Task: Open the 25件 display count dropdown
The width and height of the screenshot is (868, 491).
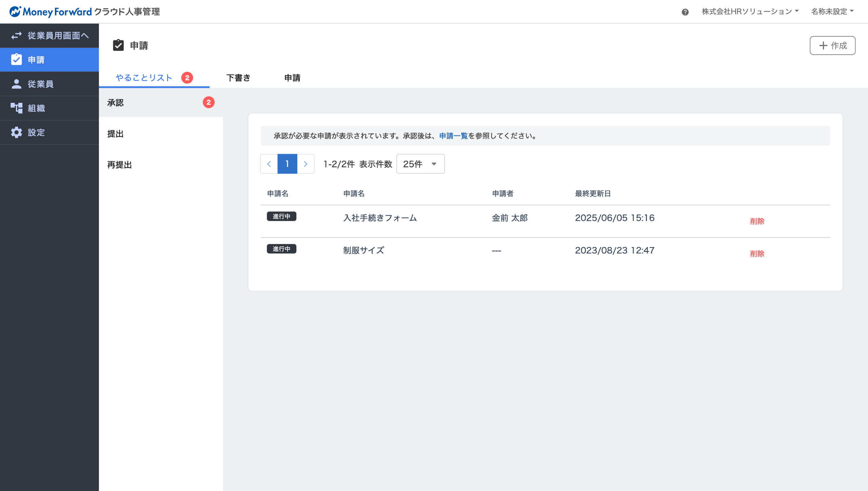Action: (x=420, y=164)
